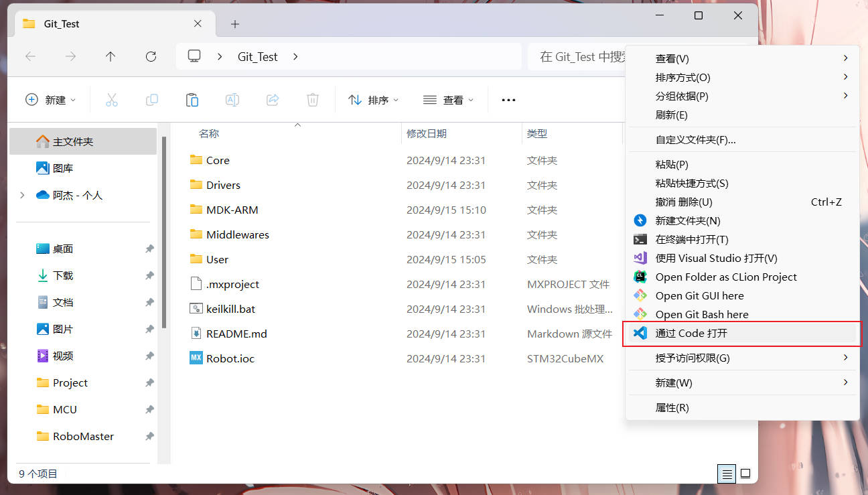Viewport: 868px width, 495px height.
Task: Click the refresh icon in navigation bar
Action: 151,57
